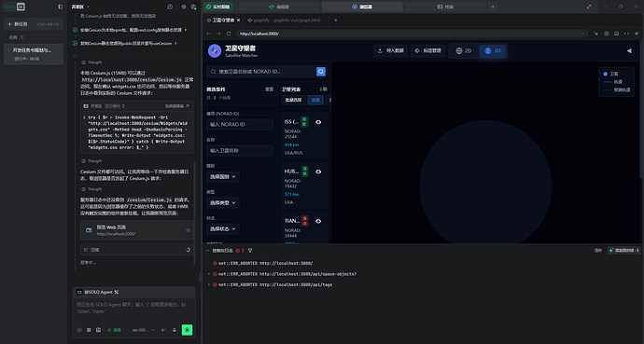The image size is (644, 344).
Task: Click the blue search button beside the NORAD search field
Action: click(321, 72)
